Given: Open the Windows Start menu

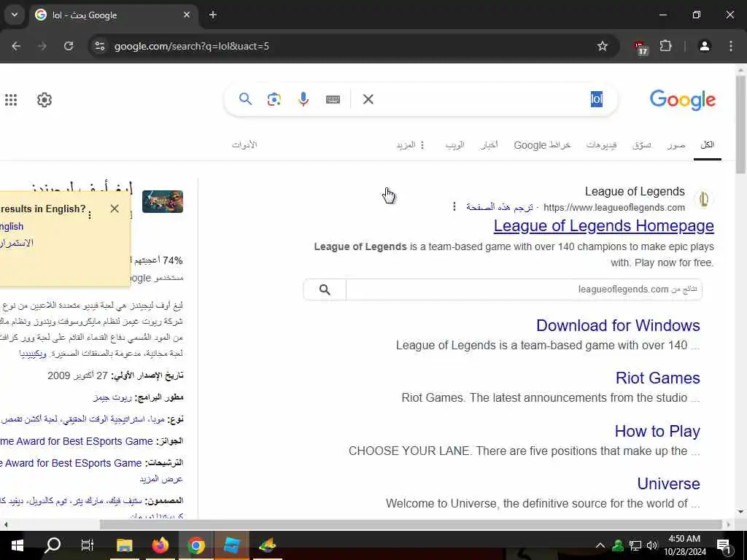Looking at the screenshot, I should coord(18,545).
